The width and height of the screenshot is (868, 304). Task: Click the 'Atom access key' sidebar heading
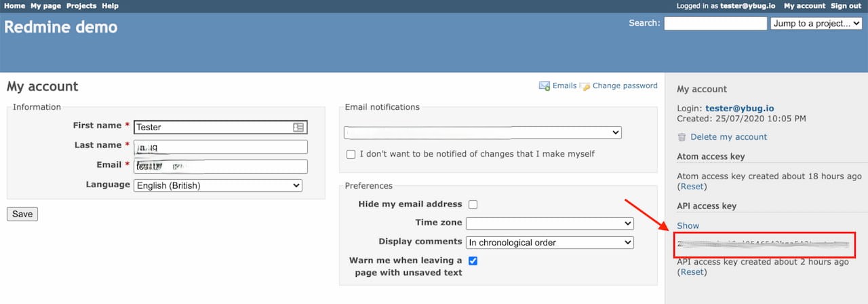click(x=711, y=156)
